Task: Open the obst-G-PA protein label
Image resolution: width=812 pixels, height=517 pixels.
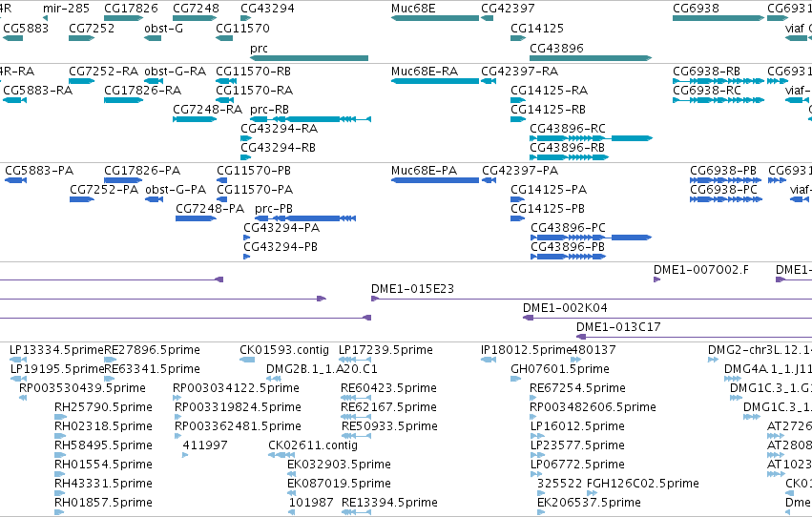Action: coord(177,190)
